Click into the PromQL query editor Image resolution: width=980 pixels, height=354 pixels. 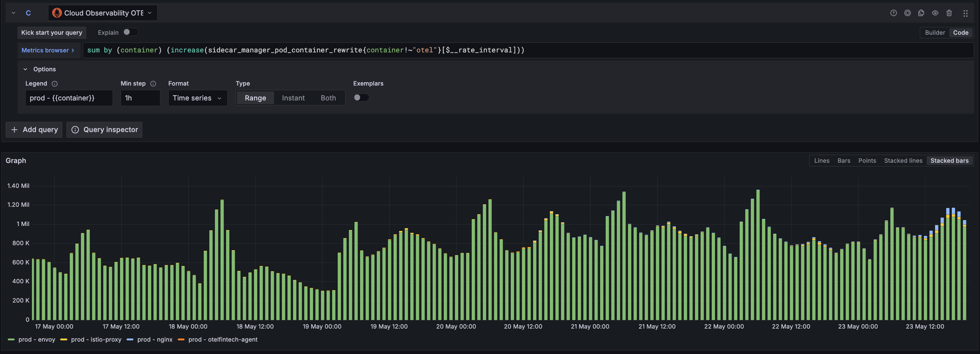(x=528, y=50)
